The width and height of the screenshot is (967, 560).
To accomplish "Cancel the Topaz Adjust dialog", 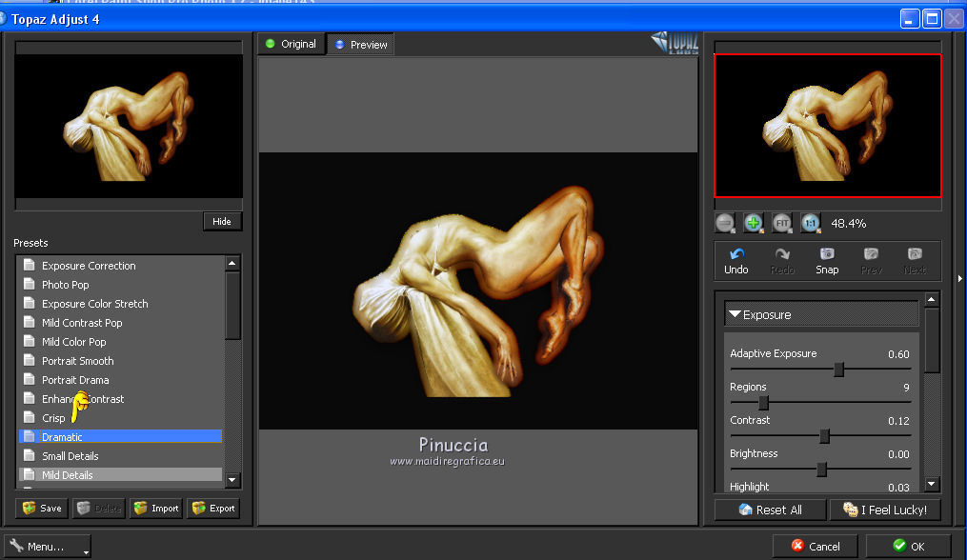I will pyautogui.click(x=816, y=547).
